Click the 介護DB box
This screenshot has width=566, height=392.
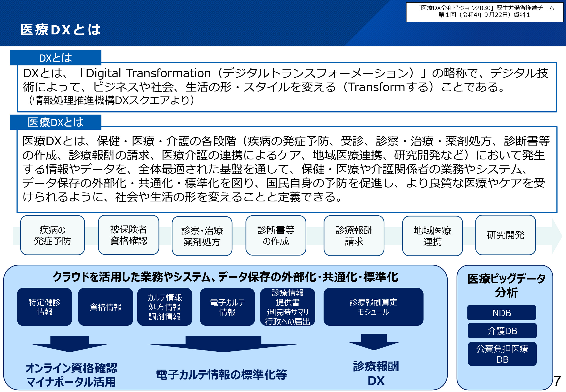pos(502,331)
